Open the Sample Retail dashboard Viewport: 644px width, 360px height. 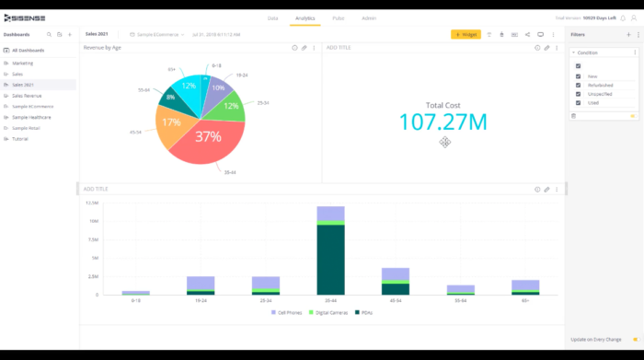26,128
